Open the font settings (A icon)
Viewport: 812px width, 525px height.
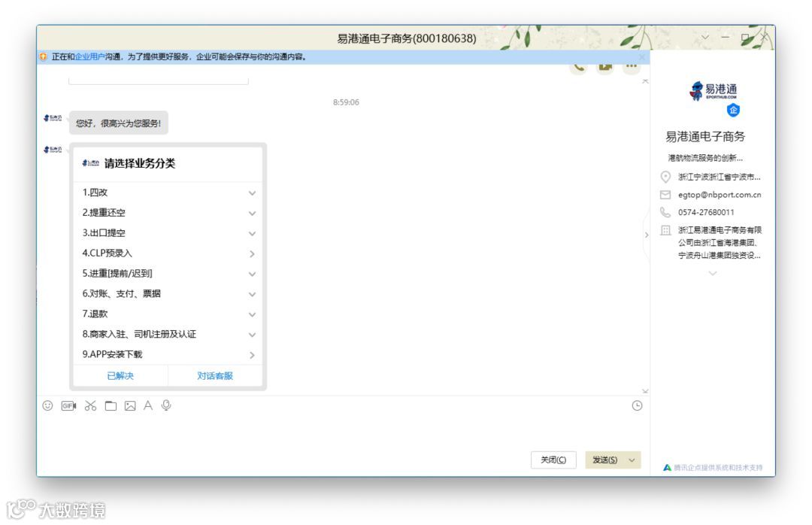pos(148,405)
